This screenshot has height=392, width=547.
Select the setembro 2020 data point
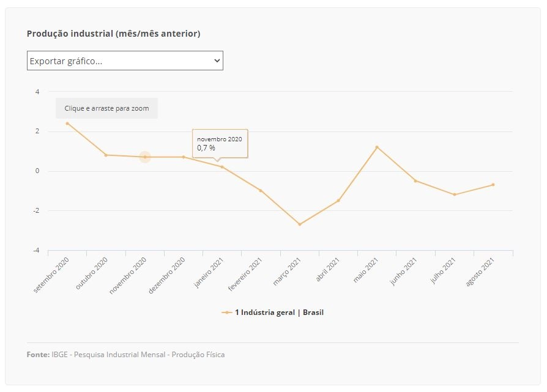tap(67, 124)
